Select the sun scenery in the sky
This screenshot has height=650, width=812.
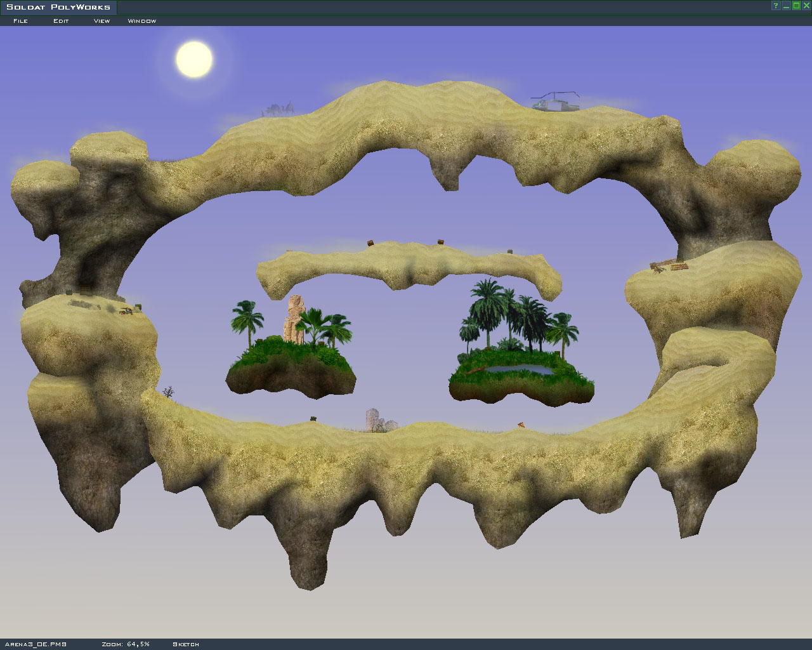(x=194, y=60)
